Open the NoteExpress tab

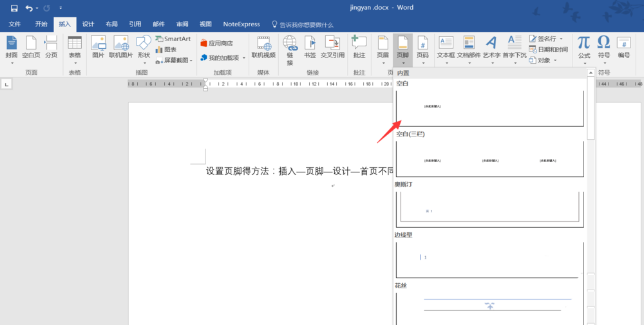pyautogui.click(x=241, y=24)
